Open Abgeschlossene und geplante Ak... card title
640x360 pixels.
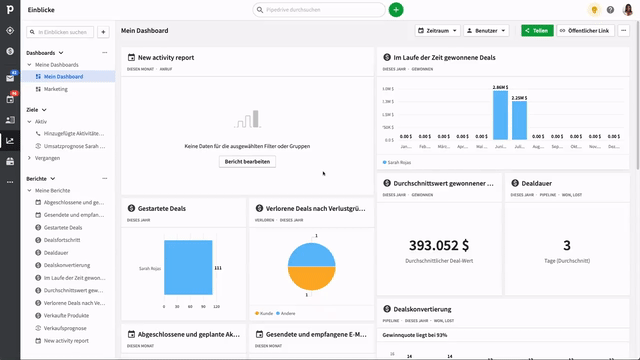189,334
